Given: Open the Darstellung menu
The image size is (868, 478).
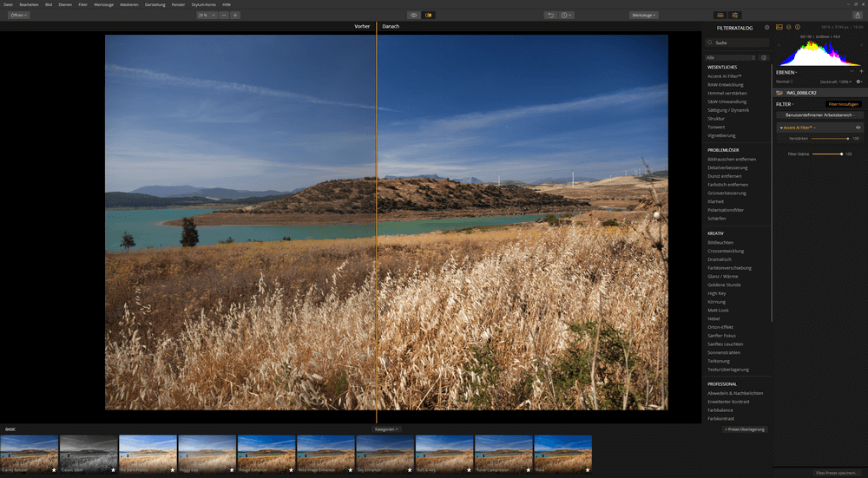Looking at the screenshot, I should pos(155,4).
